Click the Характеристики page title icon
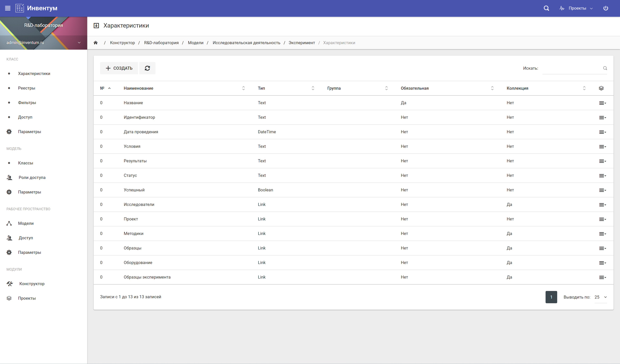The width and height of the screenshot is (620, 364). (96, 26)
